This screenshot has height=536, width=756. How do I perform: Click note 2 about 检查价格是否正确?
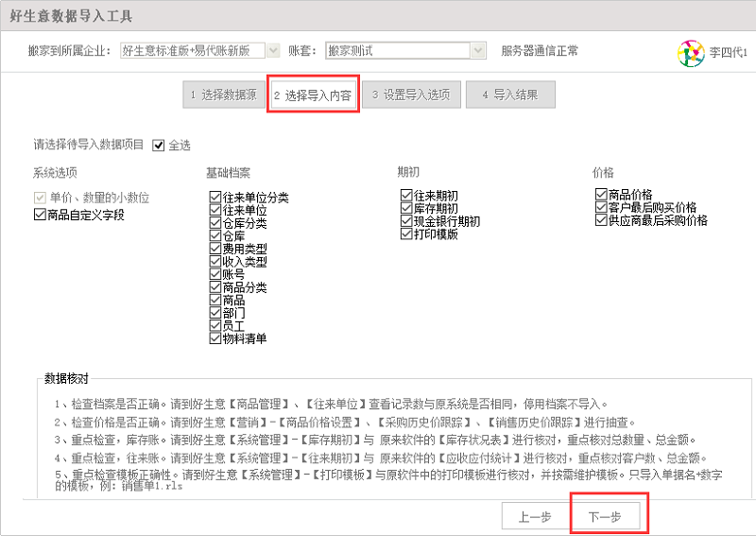[x=346, y=423]
